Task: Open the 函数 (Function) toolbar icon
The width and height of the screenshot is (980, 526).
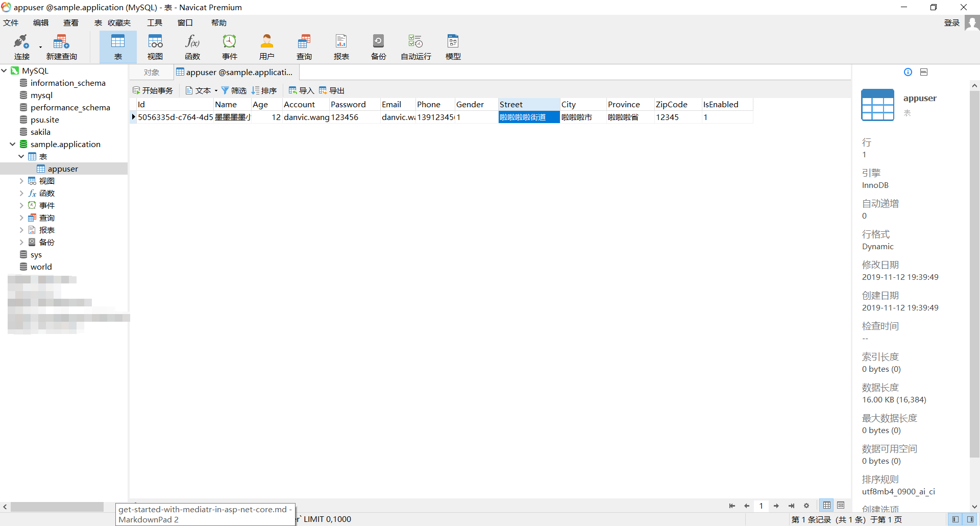Action: click(192, 47)
